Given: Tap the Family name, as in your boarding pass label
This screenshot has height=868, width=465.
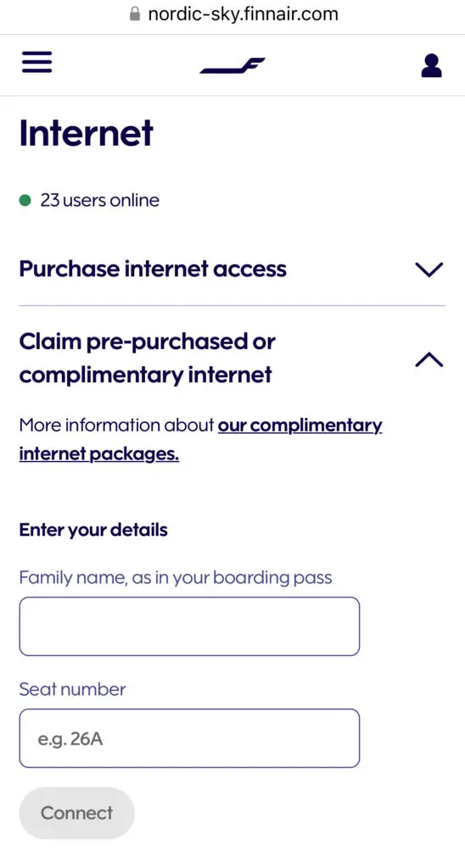Looking at the screenshot, I should point(176,578).
